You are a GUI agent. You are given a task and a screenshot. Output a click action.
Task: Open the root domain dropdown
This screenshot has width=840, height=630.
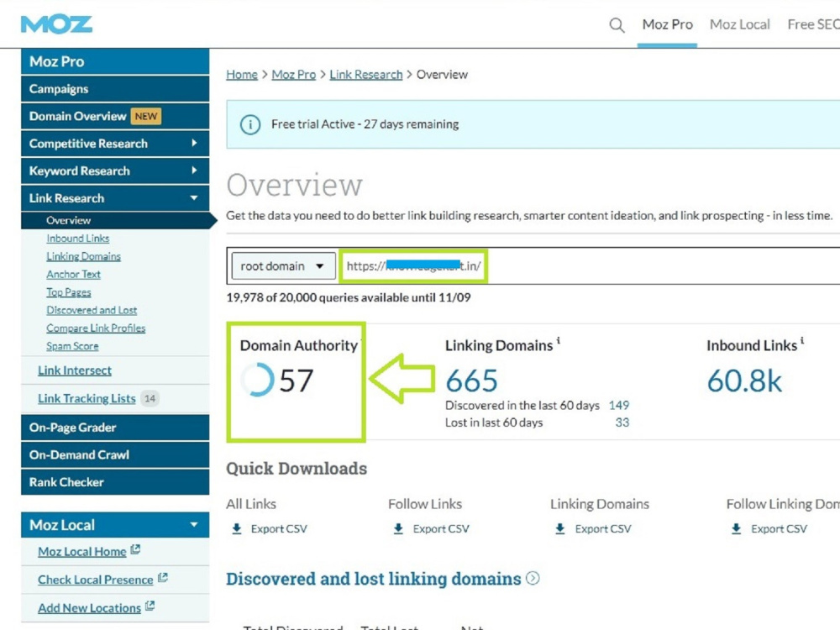tap(283, 266)
